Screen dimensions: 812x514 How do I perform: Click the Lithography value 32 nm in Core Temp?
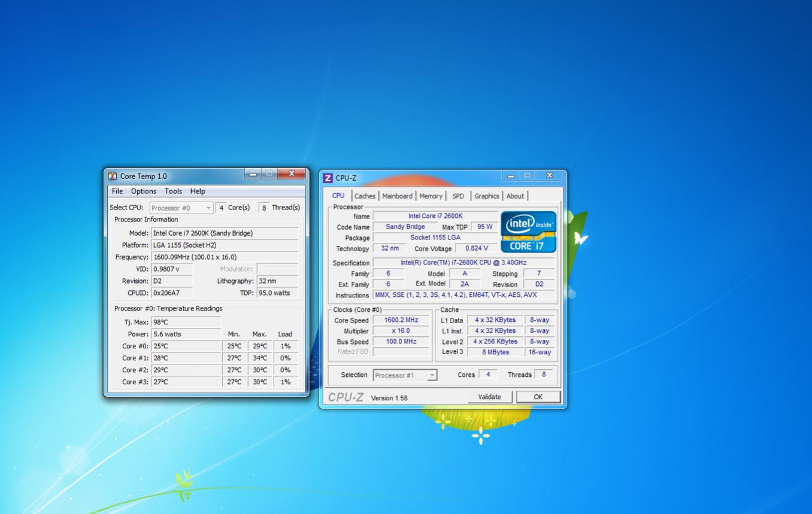point(277,281)
